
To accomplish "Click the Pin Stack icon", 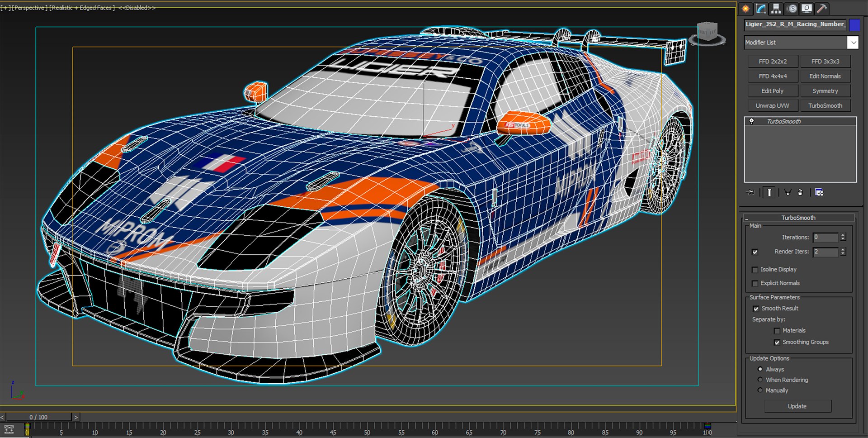I will point(751,192).
